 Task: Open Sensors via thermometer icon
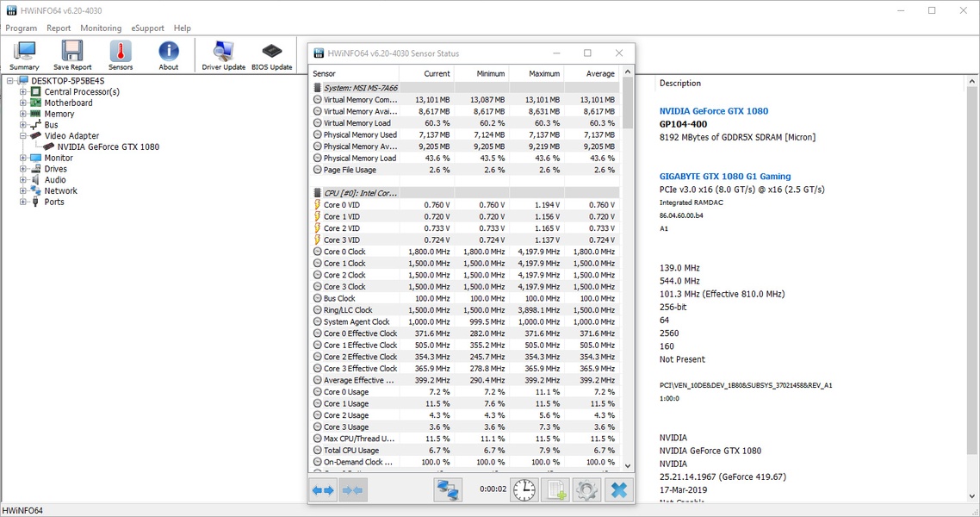click(x=121, y=55)
